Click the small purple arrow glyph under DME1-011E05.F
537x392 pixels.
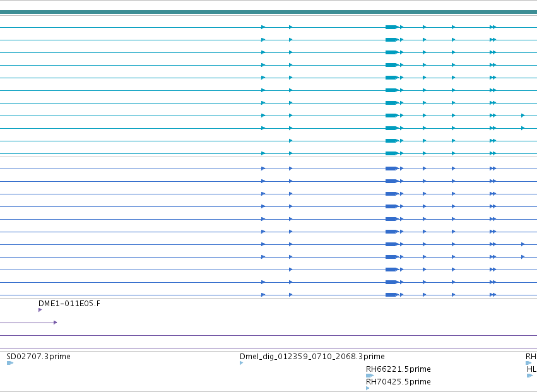[x=40, y=310]
